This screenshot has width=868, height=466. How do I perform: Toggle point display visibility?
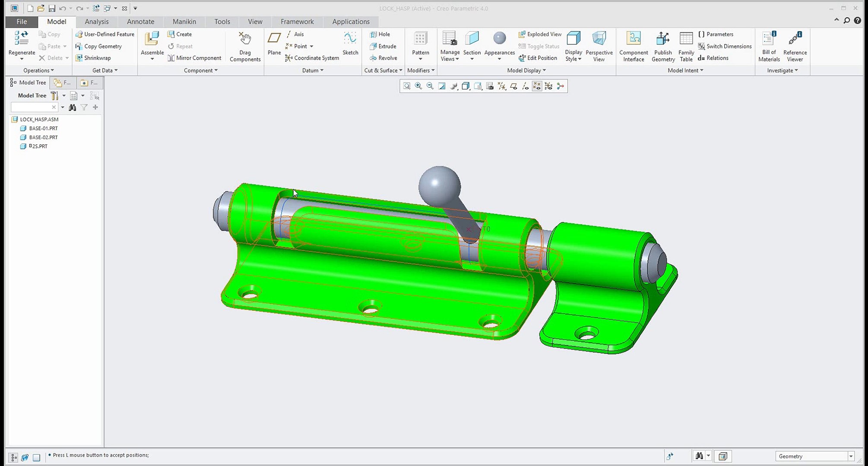[537, 86]
